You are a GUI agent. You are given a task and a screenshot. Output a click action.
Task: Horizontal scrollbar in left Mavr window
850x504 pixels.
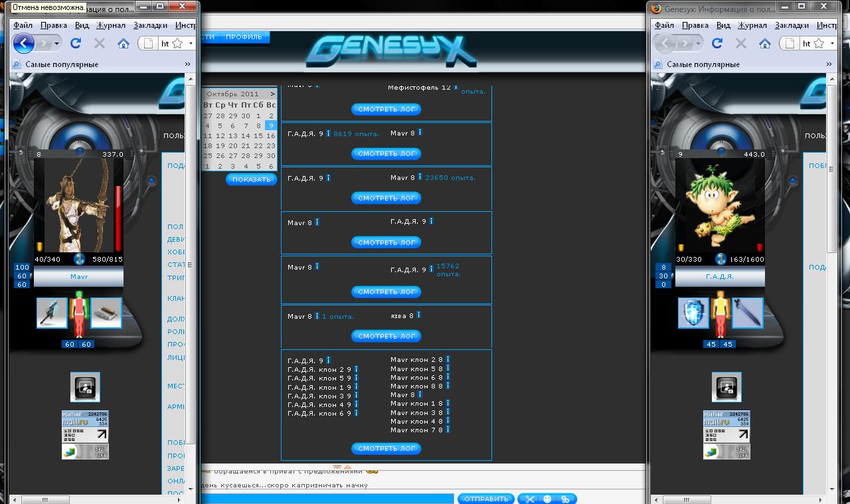[x=96, y=499]
